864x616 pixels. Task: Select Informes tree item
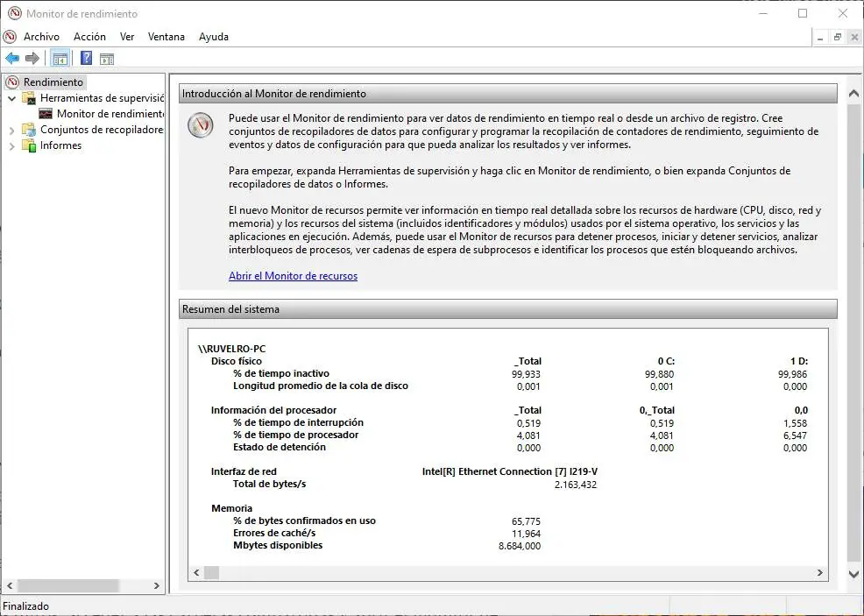60,145
